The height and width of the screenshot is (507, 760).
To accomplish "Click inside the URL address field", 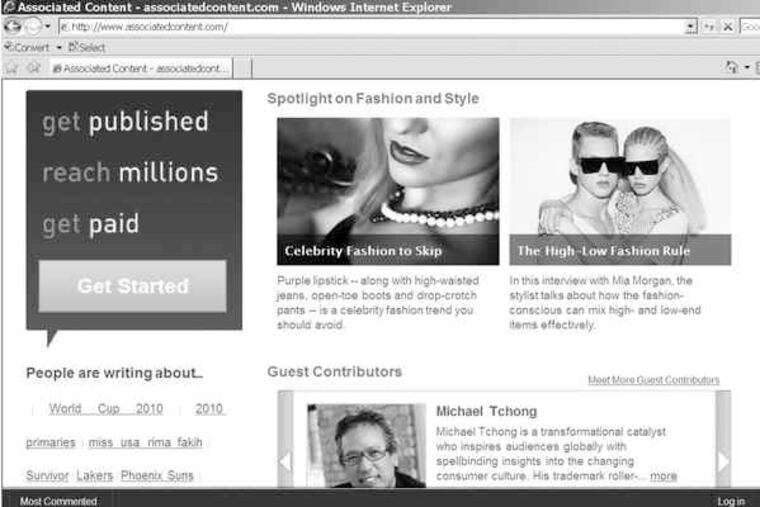I will click(370, 27).
